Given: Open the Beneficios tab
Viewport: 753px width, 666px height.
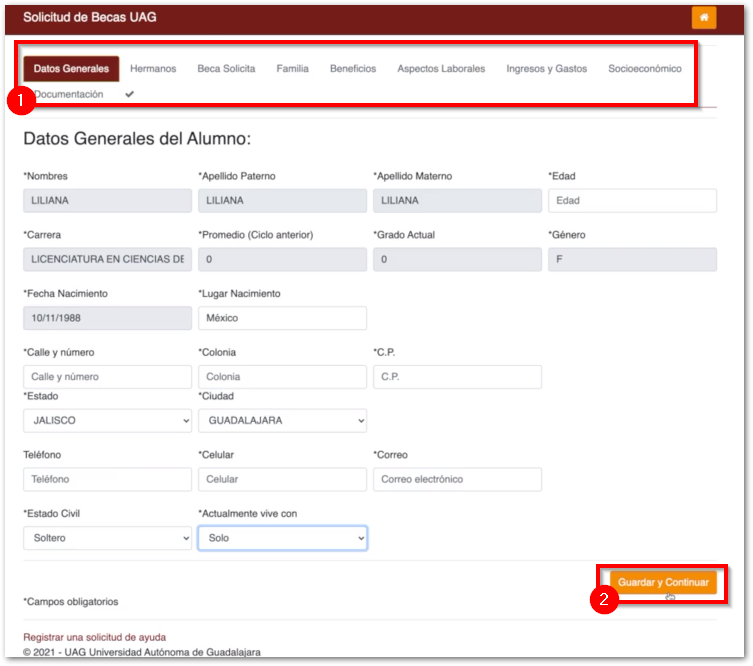Looking at the screenshot, I should [x=353, y=69].
